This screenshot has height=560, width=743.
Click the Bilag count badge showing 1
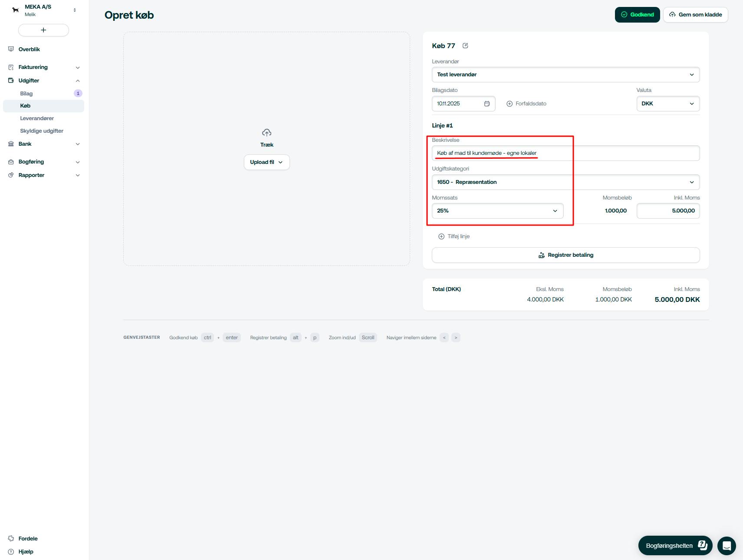pyautogui.click(x=78, y=93)
